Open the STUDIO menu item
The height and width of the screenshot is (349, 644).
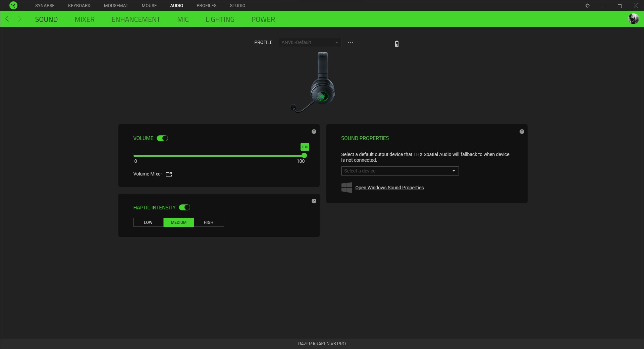(x=237, y=5)
